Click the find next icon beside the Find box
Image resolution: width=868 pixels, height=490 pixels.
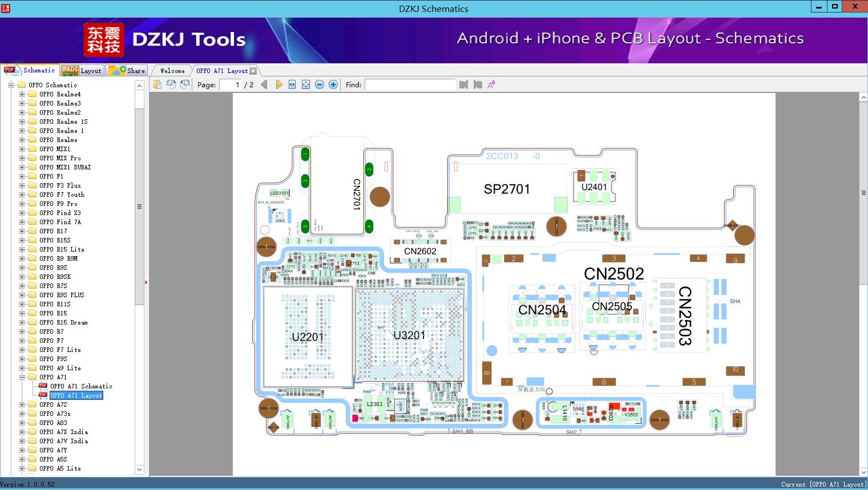pos(478,84)
